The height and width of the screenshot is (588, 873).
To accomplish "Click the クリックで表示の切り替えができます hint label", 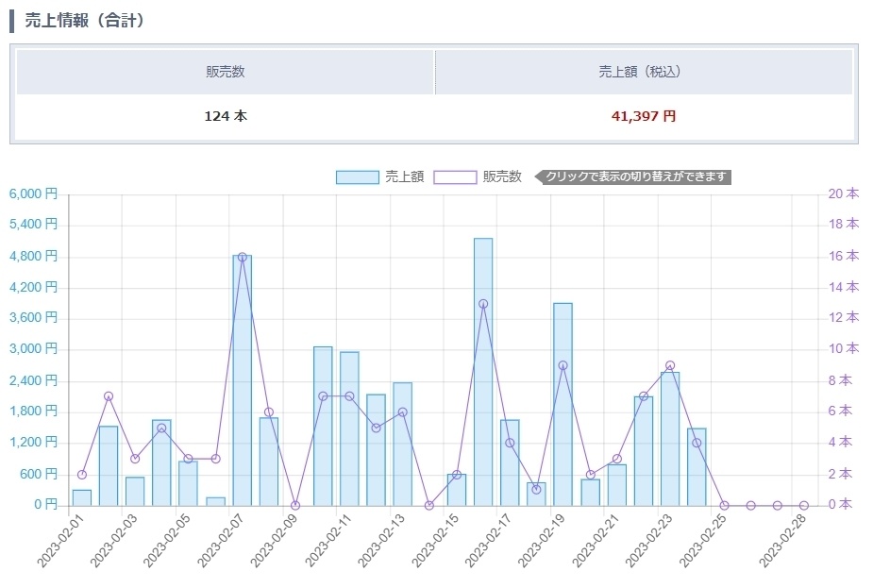I will coord(633,177).
